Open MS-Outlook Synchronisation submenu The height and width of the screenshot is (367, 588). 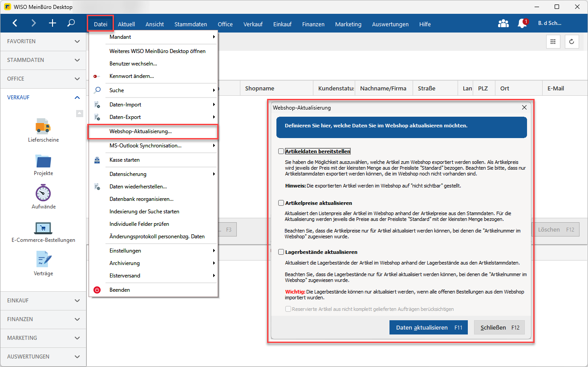click(x=153, y=146)
